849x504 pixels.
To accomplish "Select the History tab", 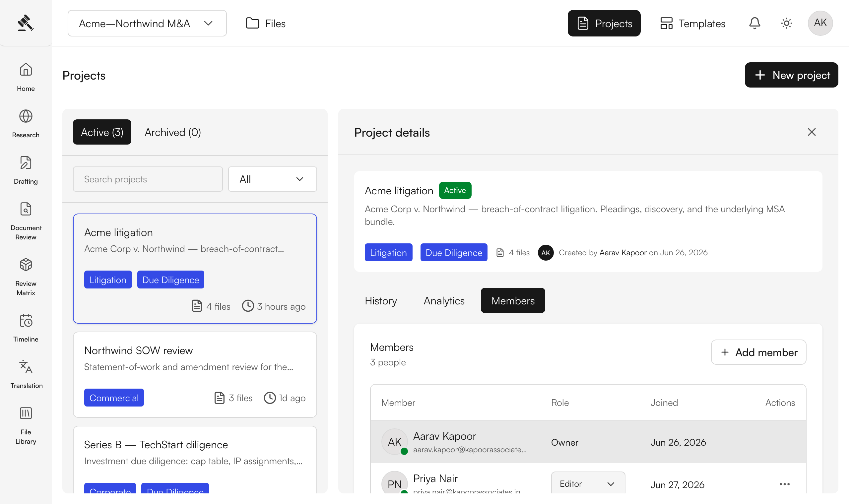I will [x=381, y=300].
